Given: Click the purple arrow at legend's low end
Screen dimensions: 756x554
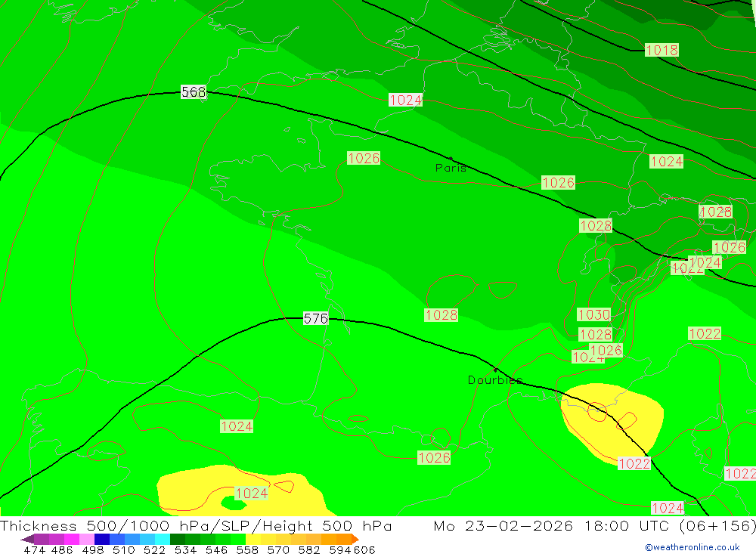Looking at the screenshot, I should [x=27, y=539].
